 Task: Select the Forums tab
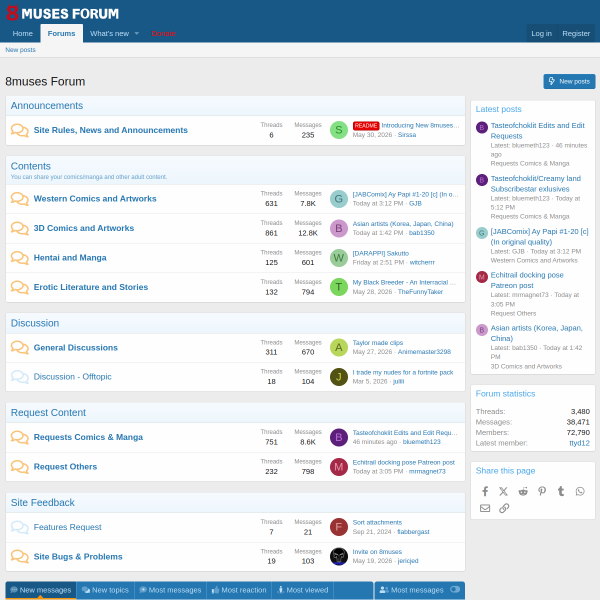61,33
